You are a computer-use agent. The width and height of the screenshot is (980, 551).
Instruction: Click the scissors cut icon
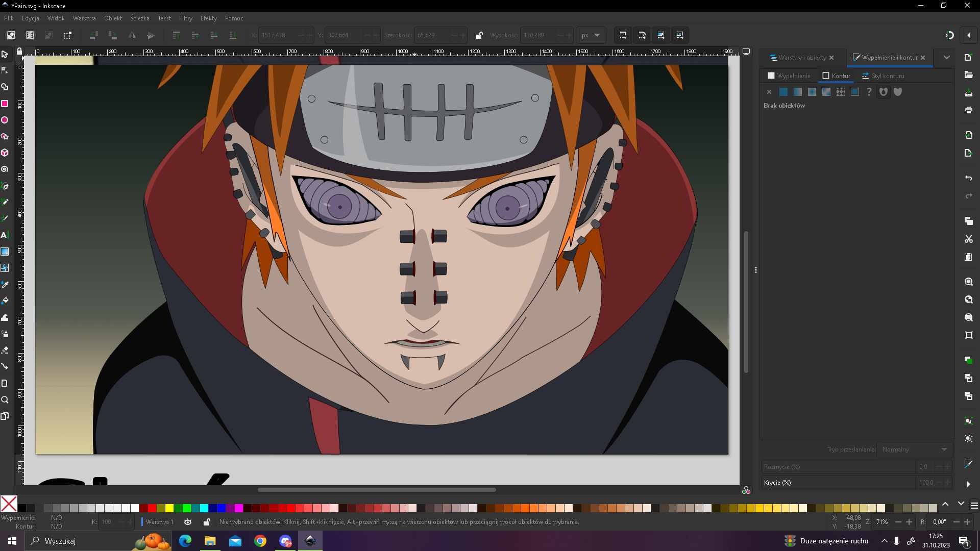tap(968, 239)
